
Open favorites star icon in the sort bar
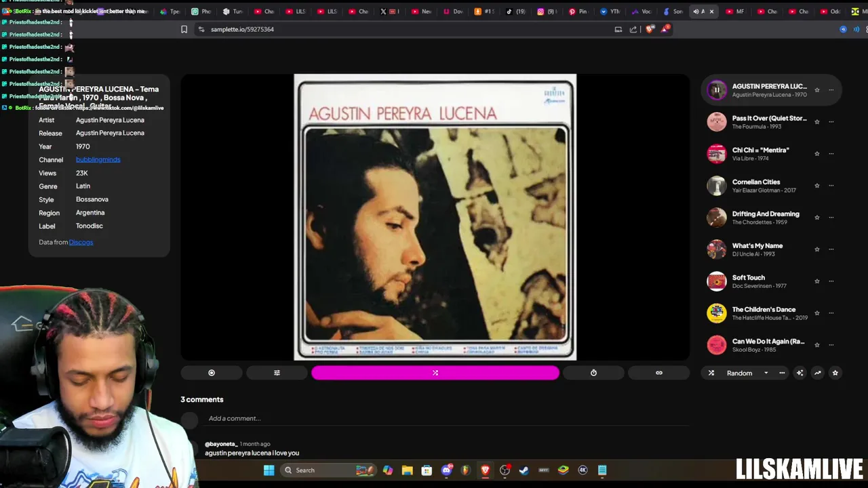coord(835,373)
